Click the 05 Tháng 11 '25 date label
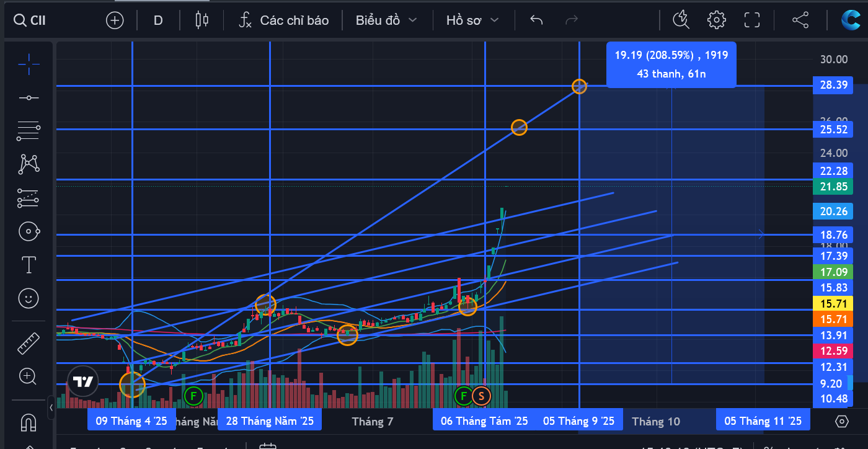 (x=763, y=421)
